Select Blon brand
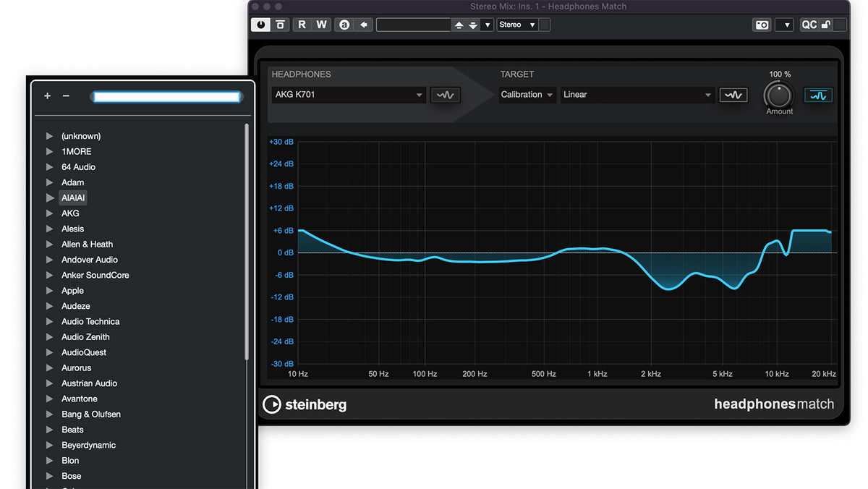868x489 pixels. 70,461
